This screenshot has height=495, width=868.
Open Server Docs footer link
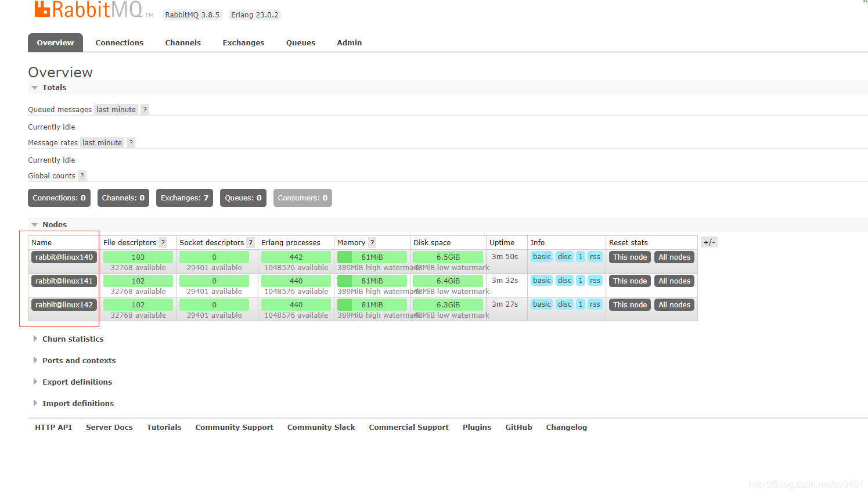[x=109, y=428]
